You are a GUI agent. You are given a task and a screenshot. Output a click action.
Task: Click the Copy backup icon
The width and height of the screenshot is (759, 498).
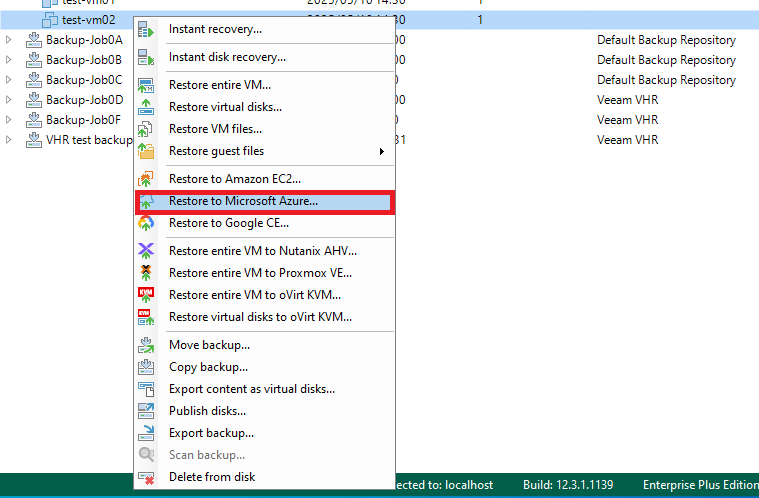point(146,367)
